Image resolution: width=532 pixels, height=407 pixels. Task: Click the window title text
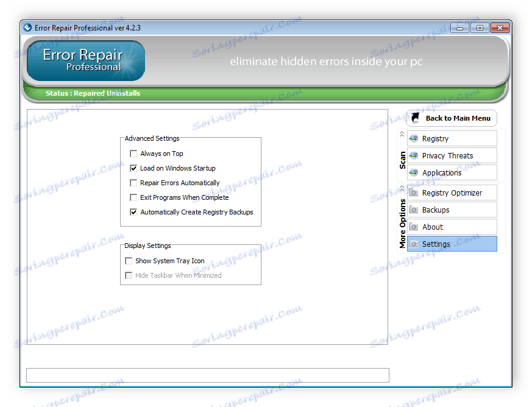point(88,28)
